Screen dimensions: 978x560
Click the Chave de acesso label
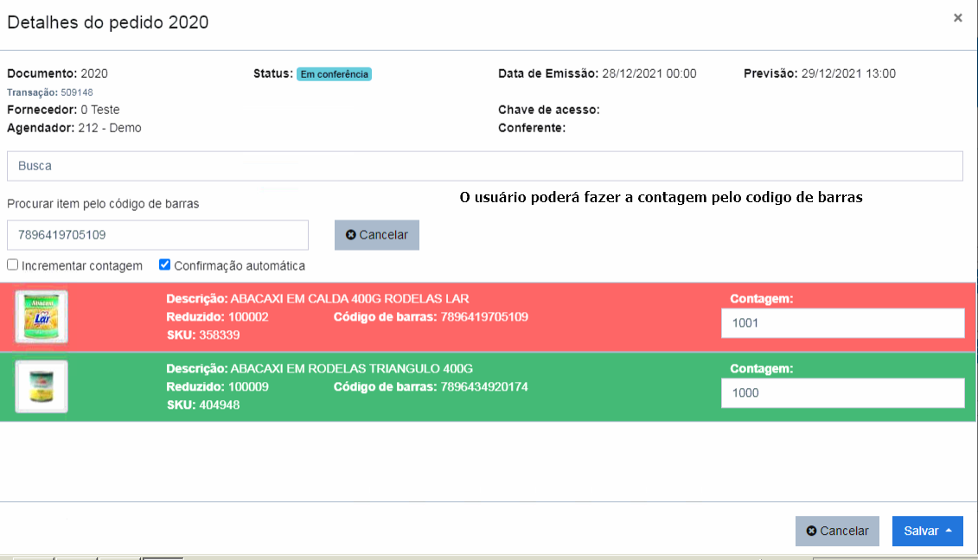(549, 110)
